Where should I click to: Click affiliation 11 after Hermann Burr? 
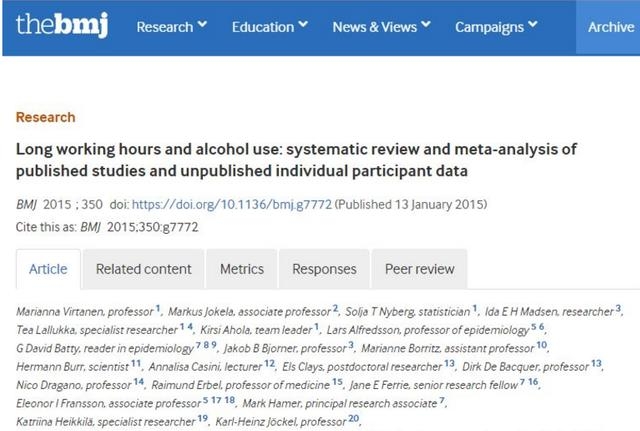coord(136,363)
